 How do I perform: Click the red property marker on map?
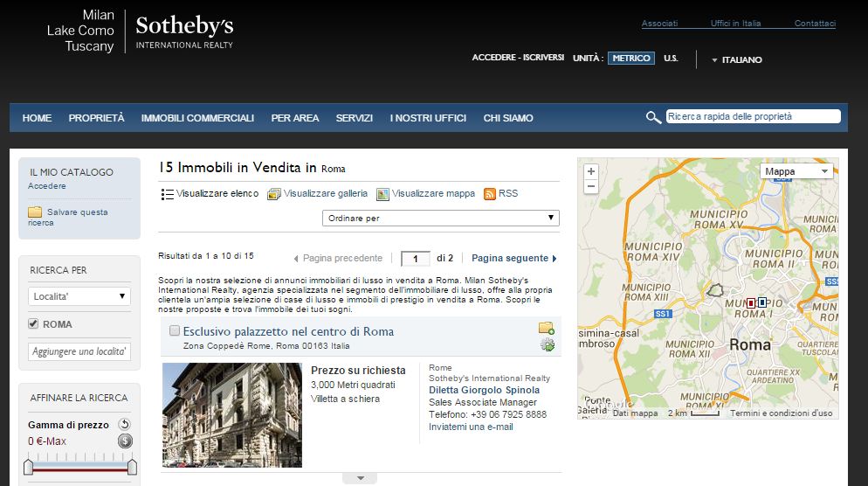pos(751,302)
